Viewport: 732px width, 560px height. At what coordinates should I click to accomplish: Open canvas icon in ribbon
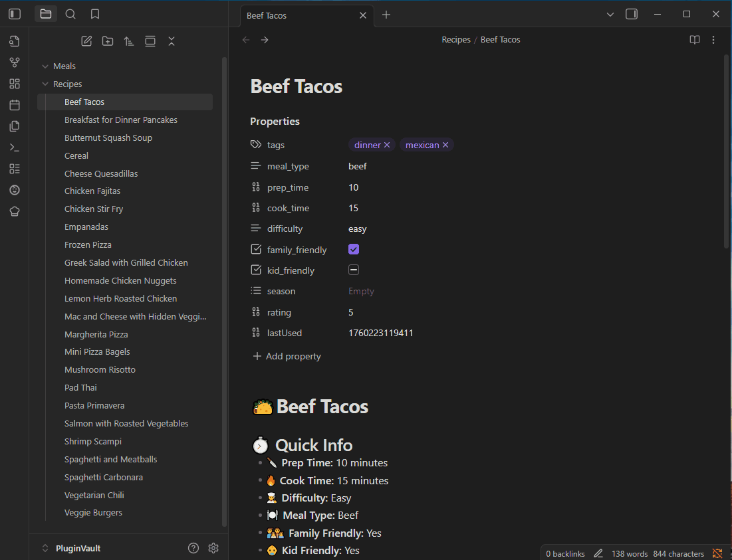pyautogui.click(x=15, y=84)
